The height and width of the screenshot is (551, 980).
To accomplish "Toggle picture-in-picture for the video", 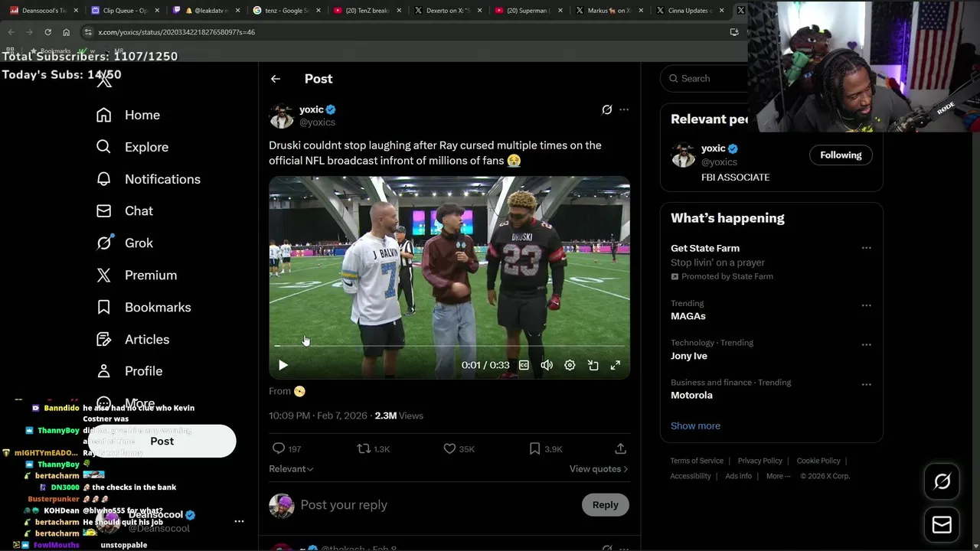I will [593, 365].
